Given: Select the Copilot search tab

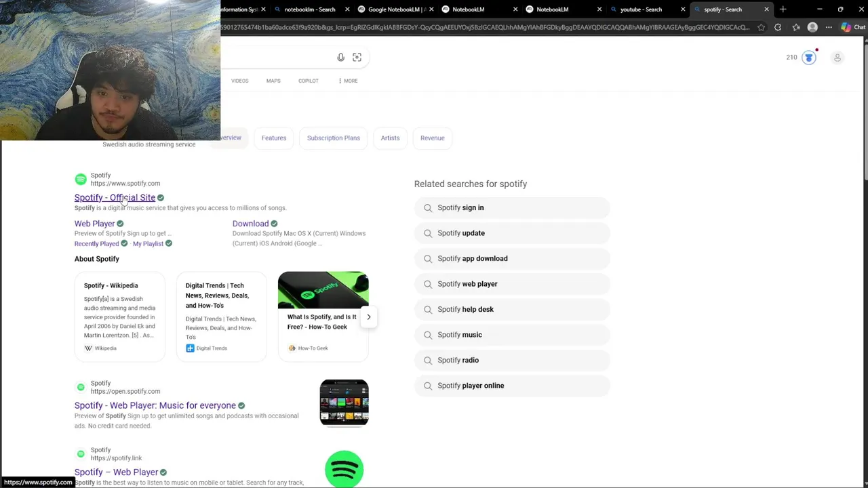Looking at the screenshot, I should [309, 81].
